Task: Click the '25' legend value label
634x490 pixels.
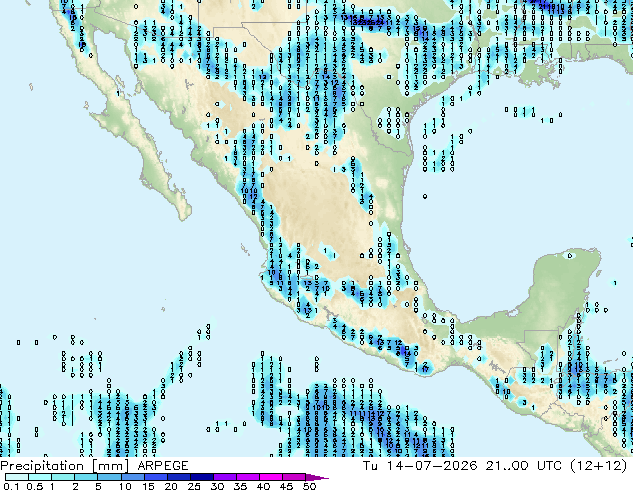Action: click(x=194, y=486)
